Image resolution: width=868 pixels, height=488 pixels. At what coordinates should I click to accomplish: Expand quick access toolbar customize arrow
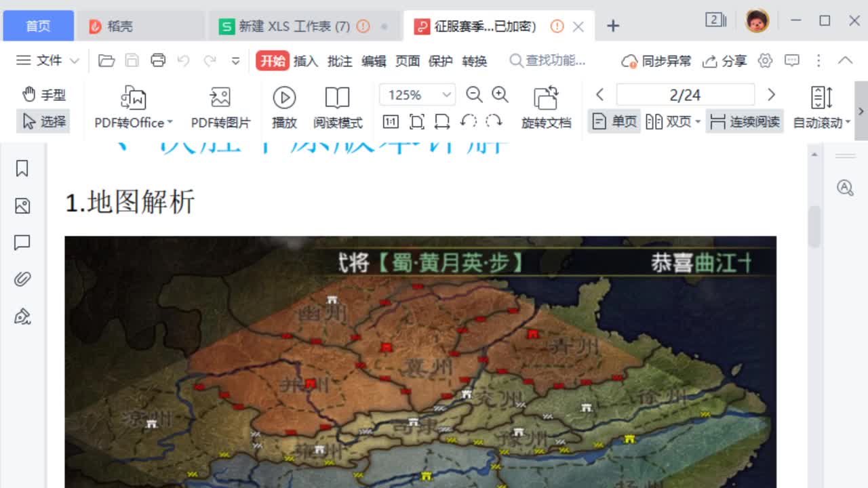click(x=235, y=61)
